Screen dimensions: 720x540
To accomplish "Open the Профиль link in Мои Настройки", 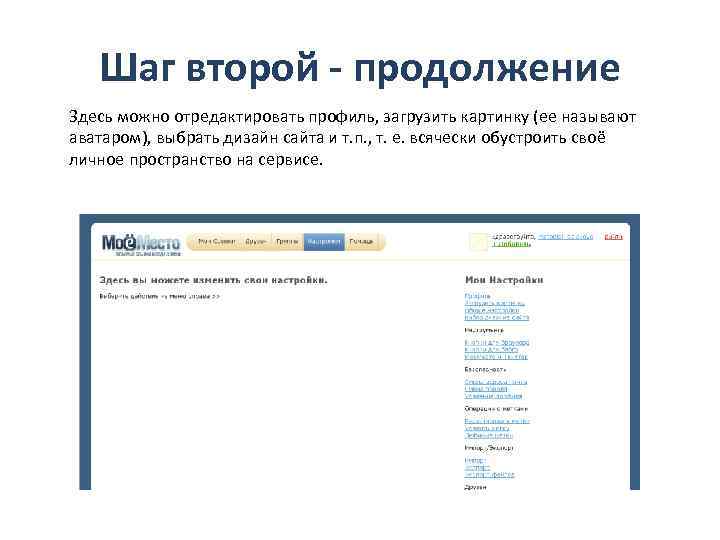I will click(477, 296).
